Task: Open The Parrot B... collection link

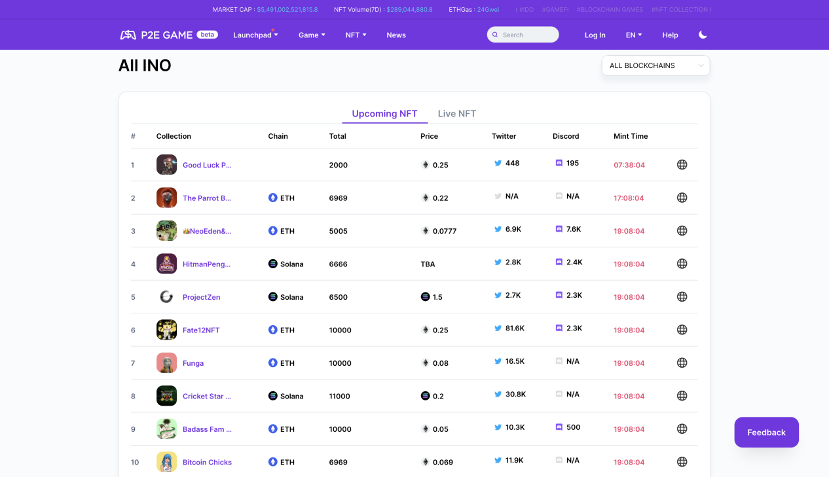Action: (x=206, y=198)
